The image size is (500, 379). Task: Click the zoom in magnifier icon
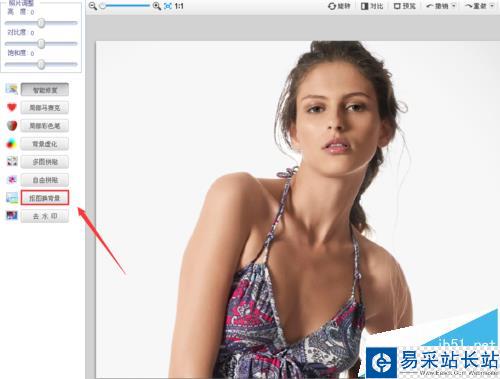[157, 6]
